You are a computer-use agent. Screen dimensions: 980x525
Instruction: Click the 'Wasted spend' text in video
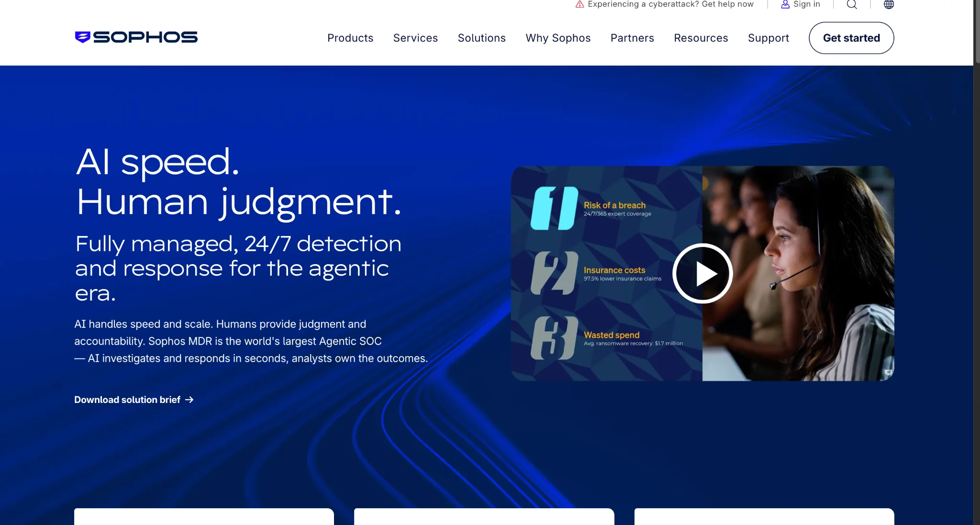(612, 335)
